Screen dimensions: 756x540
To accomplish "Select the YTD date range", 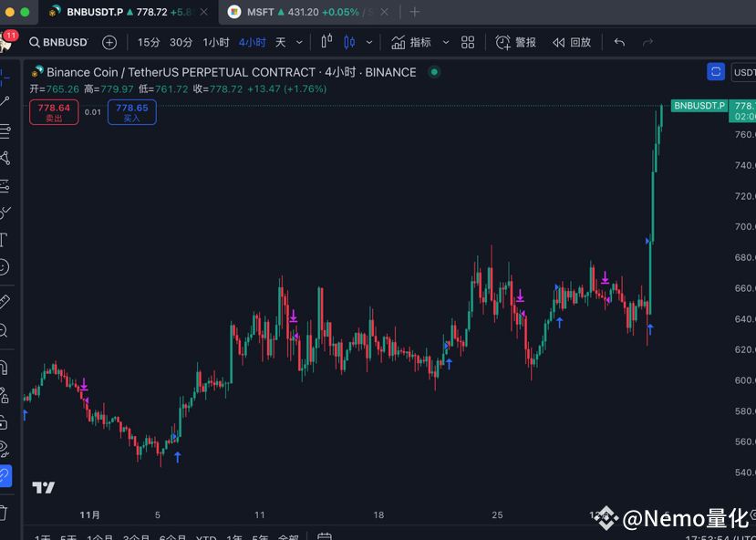I will point(206,536).
